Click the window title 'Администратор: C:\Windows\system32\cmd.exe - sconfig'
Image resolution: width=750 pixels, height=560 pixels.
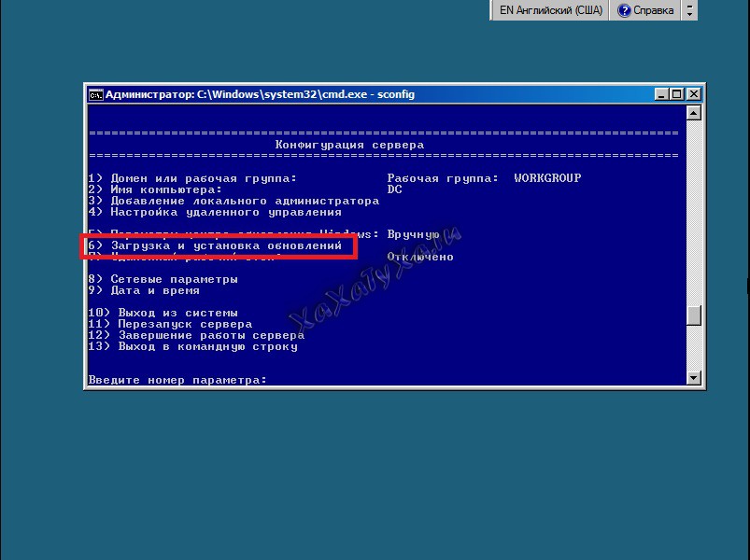[x=260, y=94]
